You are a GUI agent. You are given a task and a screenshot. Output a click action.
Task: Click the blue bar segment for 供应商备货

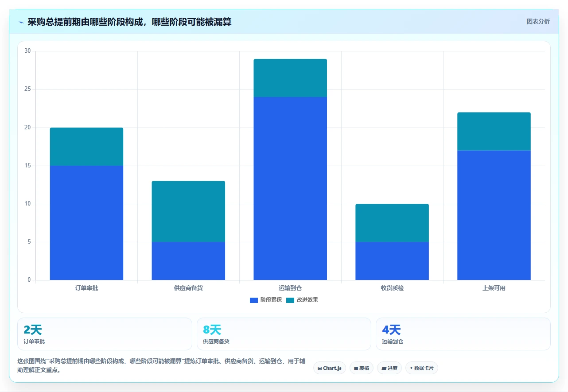[188, 261]
